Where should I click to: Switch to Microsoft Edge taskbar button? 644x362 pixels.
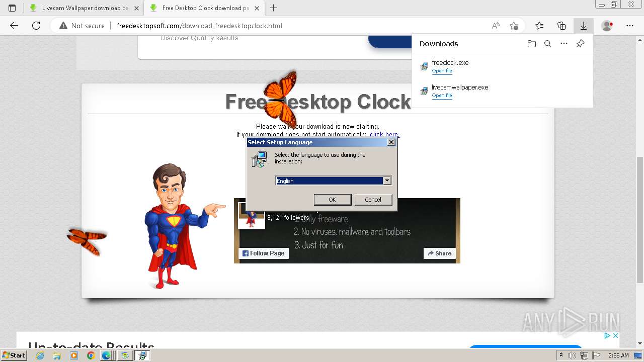pos(107,355)
